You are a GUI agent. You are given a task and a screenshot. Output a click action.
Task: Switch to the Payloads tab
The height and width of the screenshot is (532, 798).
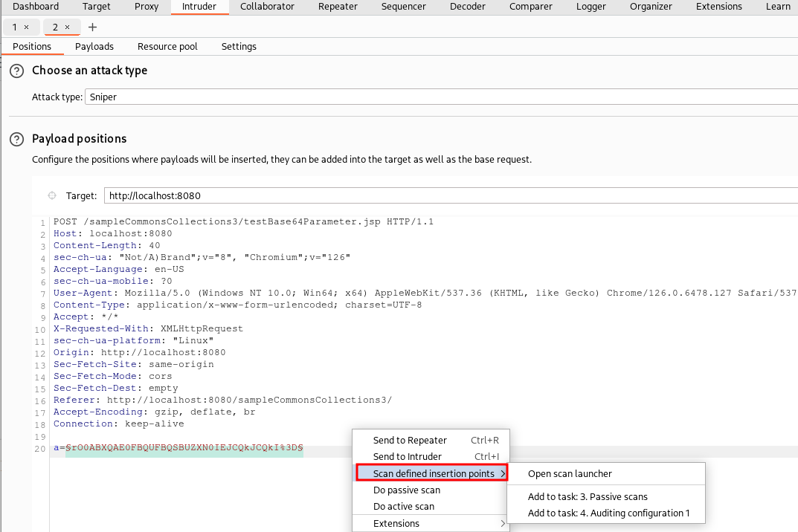tap(94, 46)
